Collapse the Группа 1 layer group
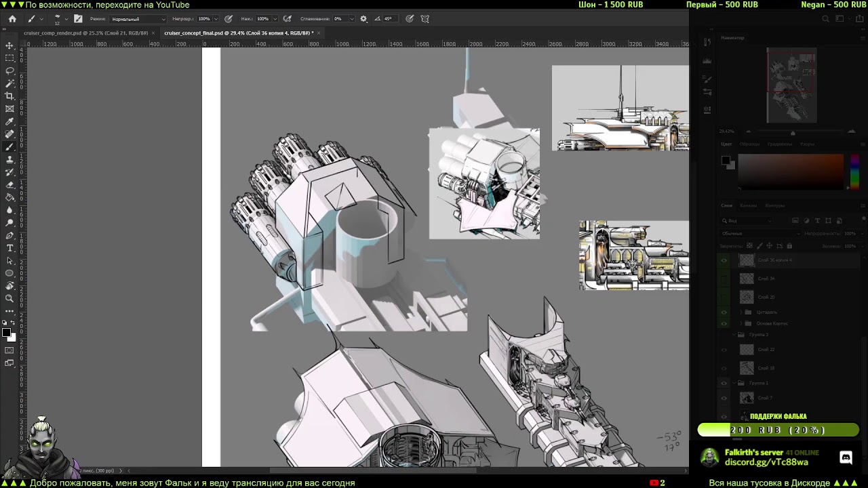 734,383
